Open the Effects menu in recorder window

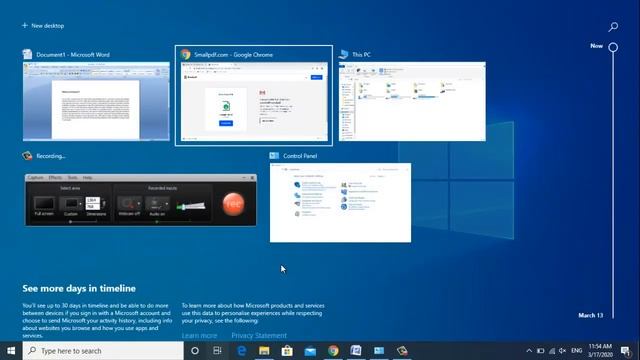click(55, 178)
